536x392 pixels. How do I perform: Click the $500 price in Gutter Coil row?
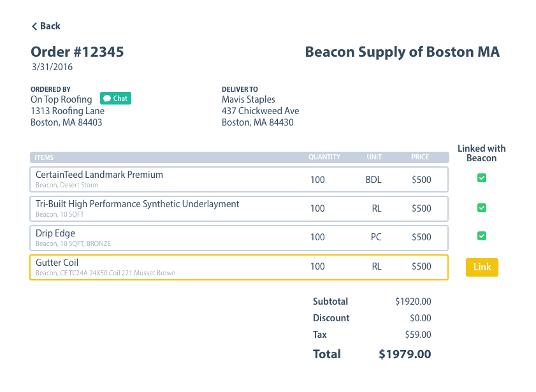[421, 266]
